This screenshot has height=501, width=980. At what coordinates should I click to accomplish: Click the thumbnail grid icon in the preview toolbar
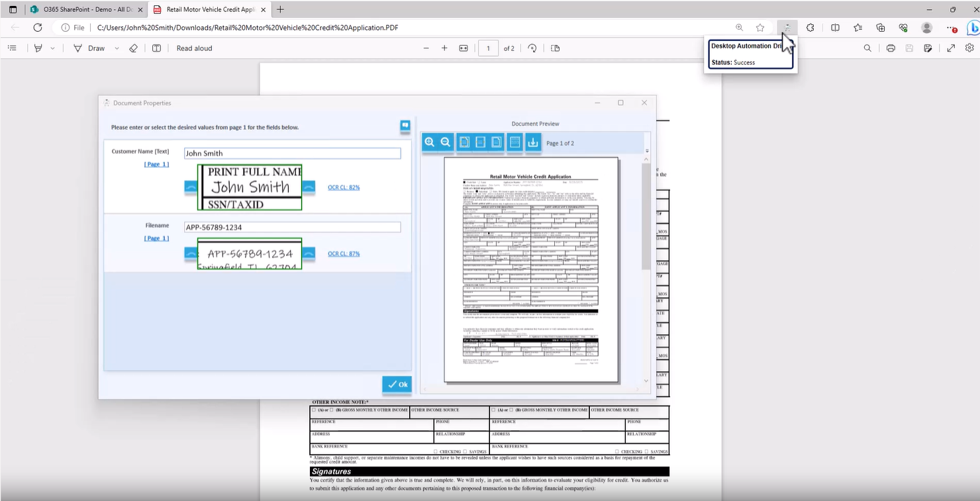514,142
